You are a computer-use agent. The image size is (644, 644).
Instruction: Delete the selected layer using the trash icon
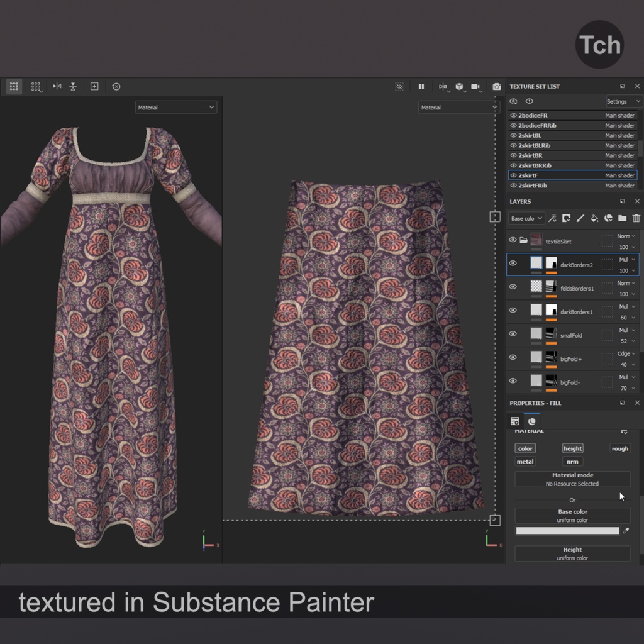(x=636, y=218)
